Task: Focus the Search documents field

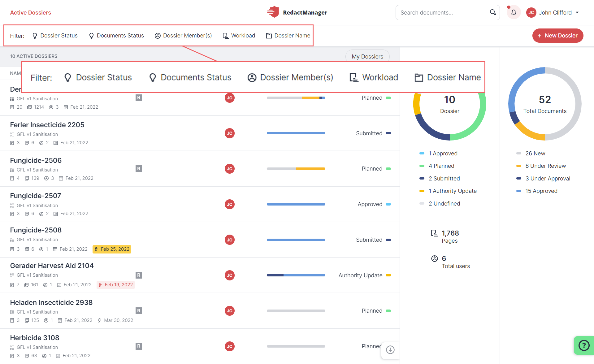Action: click(448, 12)
